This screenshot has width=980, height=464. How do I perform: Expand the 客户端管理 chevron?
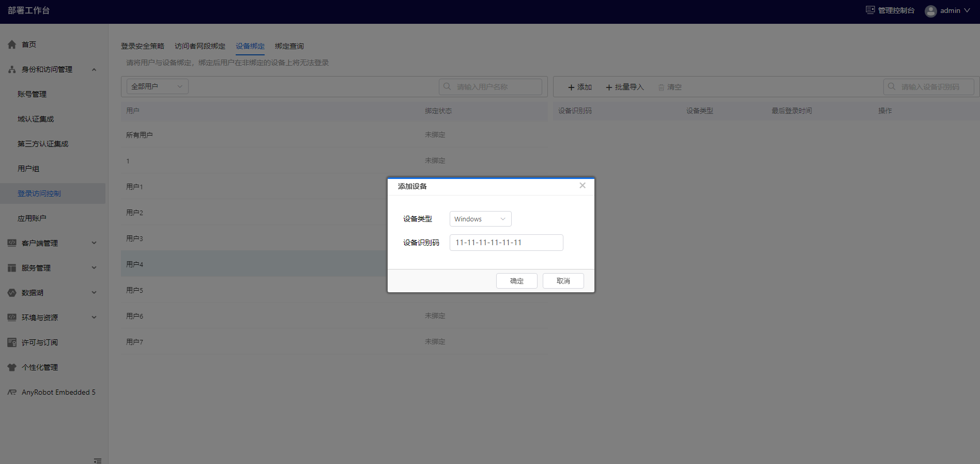pyautogui.click(x=94, y=243)
